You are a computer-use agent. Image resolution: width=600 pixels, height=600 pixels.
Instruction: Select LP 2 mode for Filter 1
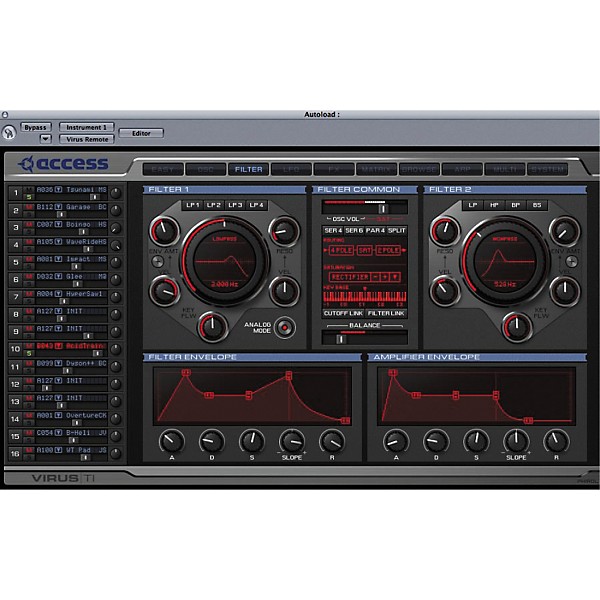coord(214,205)
